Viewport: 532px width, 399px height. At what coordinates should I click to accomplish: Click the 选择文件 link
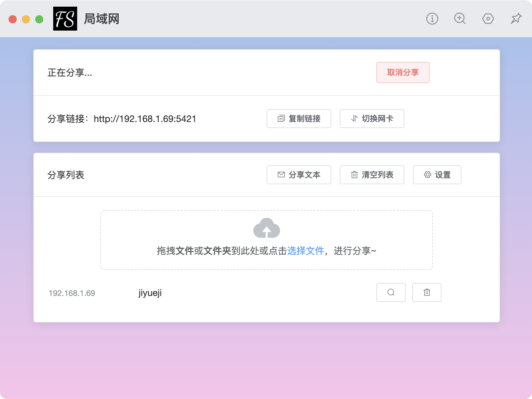pos(306,251)
